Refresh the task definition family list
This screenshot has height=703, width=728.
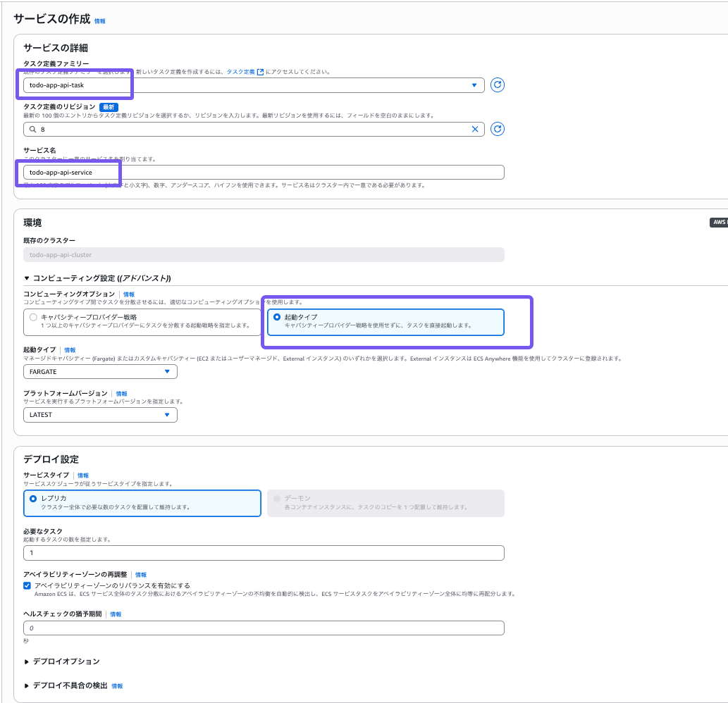click(x=498, y=85)
